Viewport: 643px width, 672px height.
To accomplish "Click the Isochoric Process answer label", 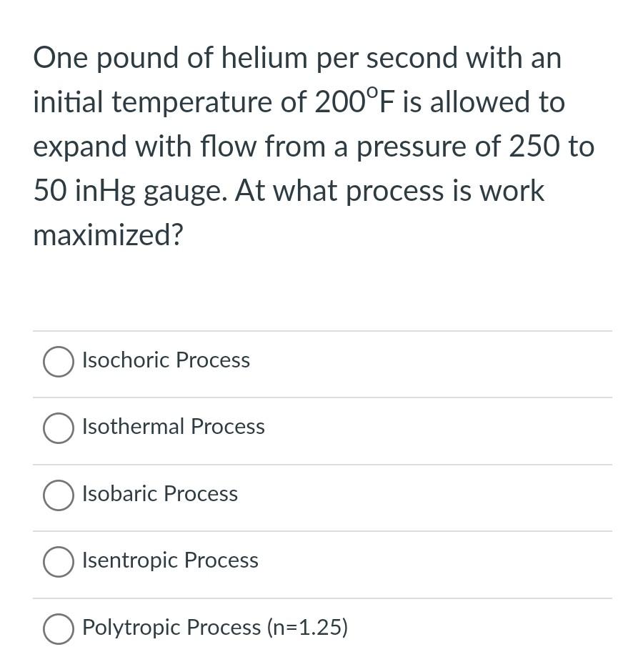I will point(166,361).
